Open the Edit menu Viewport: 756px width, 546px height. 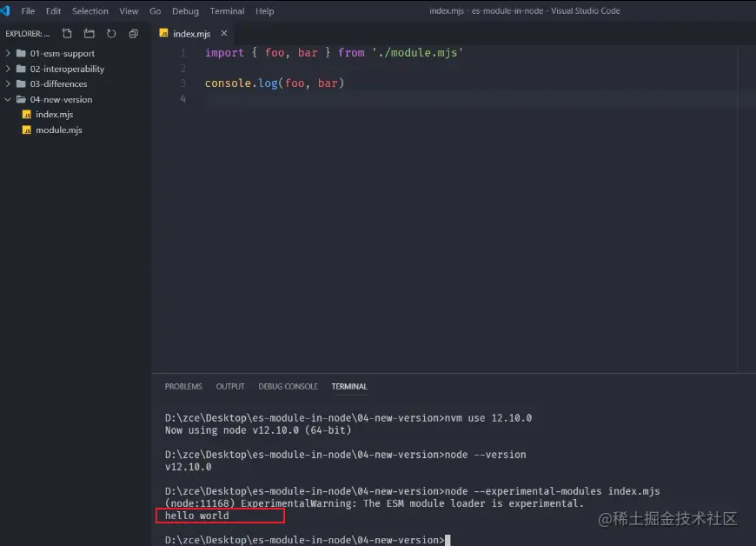[54, 10]
